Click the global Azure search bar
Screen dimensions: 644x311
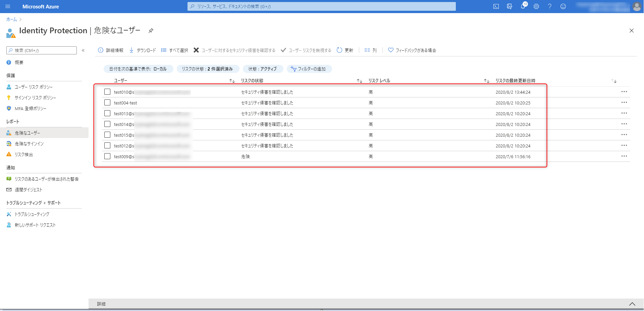point(321,6)
